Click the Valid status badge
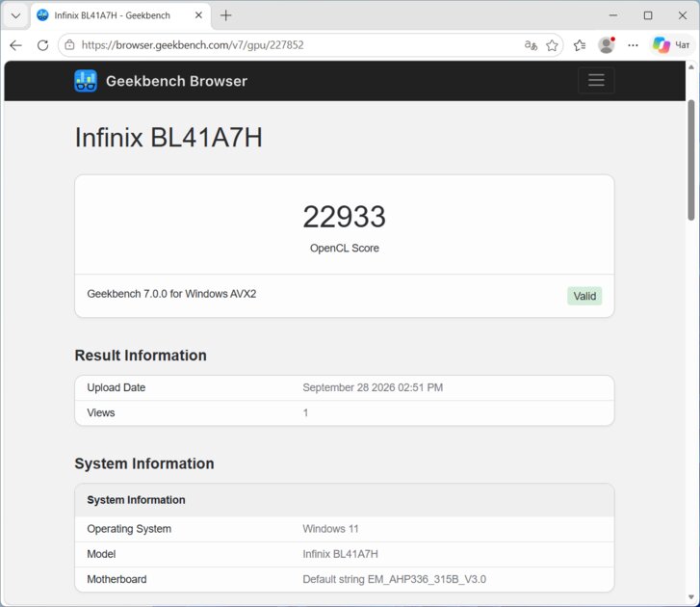This screenshot has height=607, width=700. click(584, 296)
